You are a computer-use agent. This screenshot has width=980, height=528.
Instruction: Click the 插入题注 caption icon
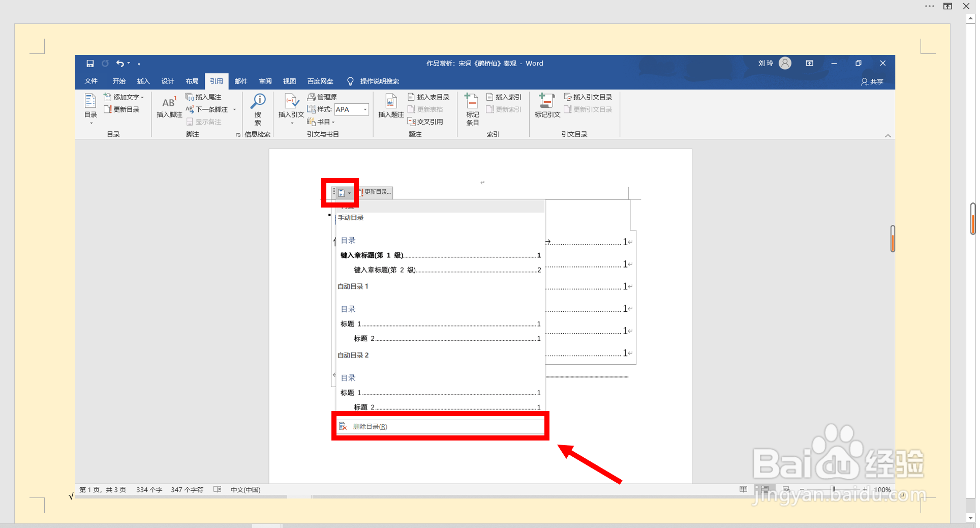pos(391,107)
